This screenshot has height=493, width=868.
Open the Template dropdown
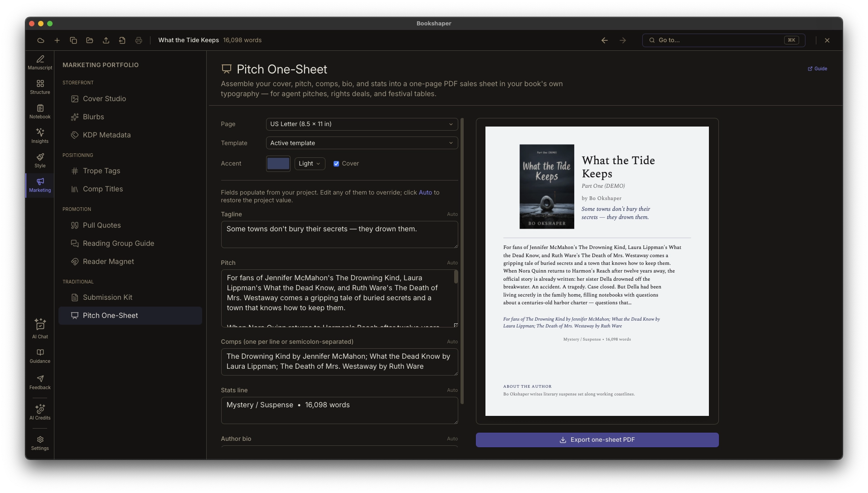[x=362, y=143]
